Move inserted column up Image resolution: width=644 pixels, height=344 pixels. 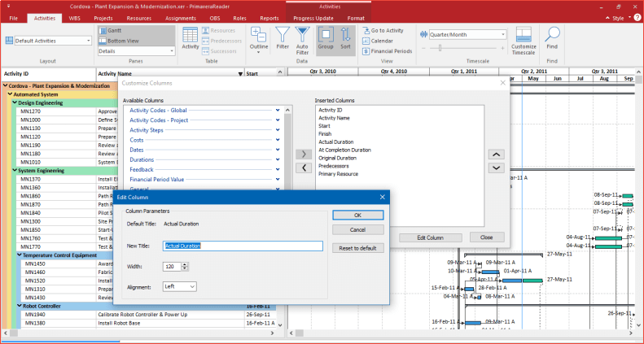(x=496, y=155)
